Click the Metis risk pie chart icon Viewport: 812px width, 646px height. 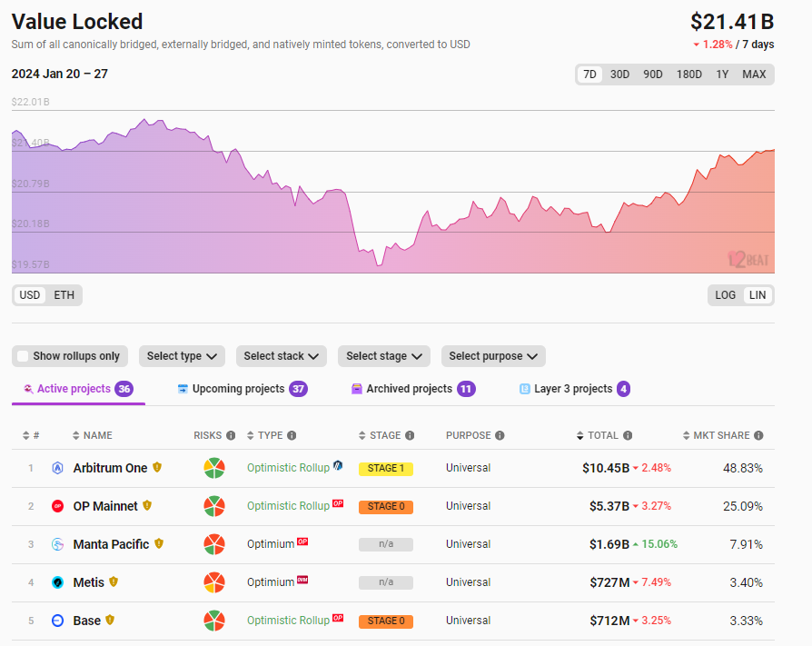(x=214, y=582)
